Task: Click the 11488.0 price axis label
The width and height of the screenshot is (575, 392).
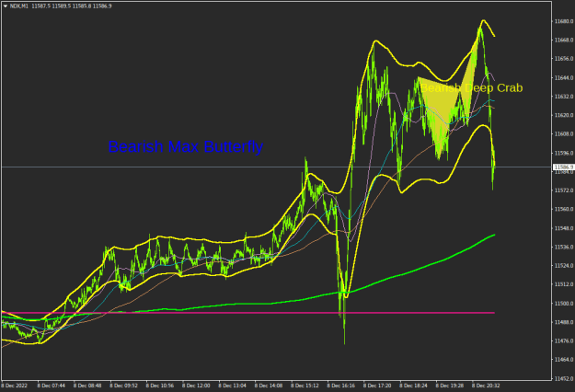Action: [564, 322]
